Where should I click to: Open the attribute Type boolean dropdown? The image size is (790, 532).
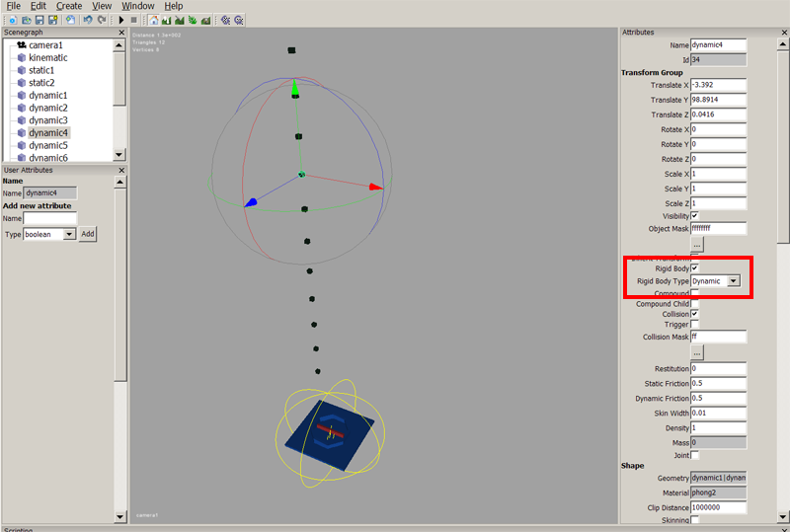click(x=69, y=234)
